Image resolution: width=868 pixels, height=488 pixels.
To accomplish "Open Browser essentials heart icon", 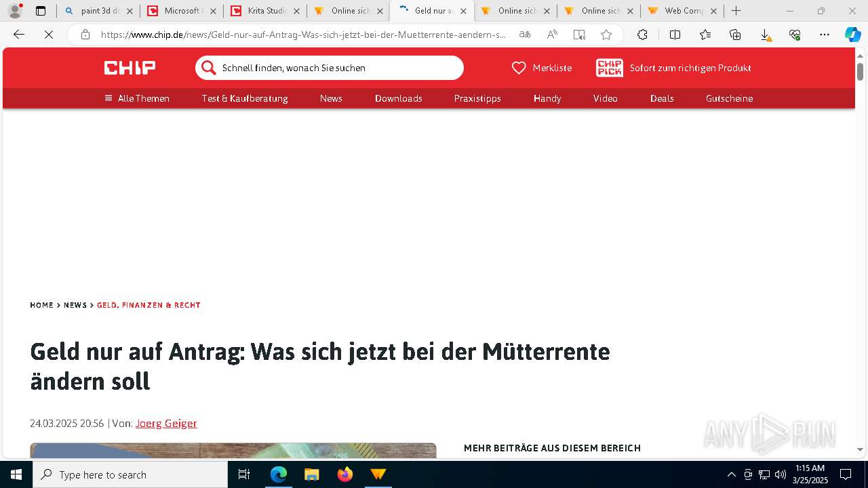I will 795,35.
